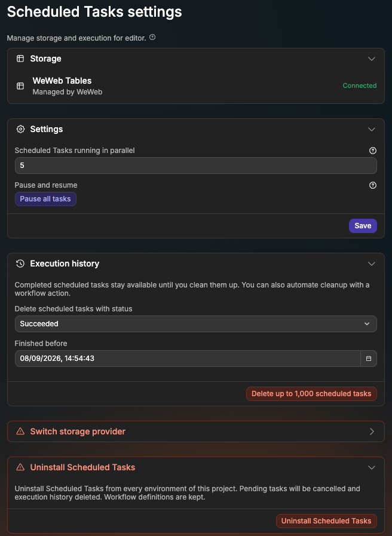
Task: Click the Finished before date field
Action: [x=188, y=359]
